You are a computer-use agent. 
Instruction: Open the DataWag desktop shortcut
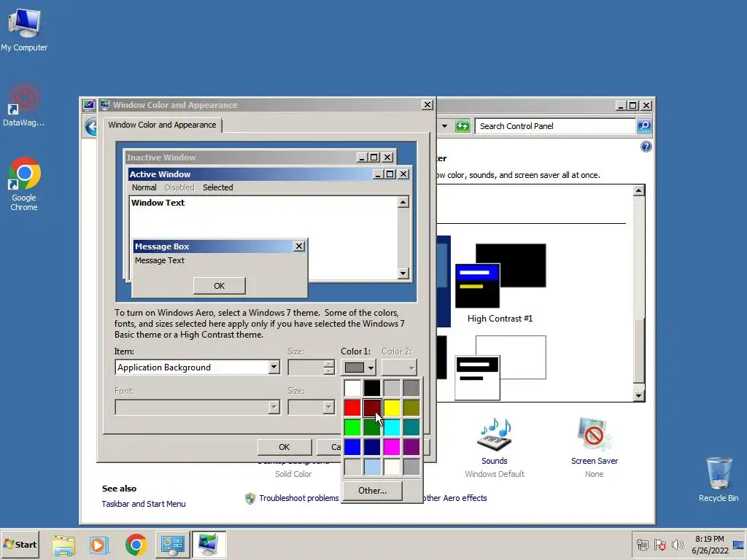point(24,105)
